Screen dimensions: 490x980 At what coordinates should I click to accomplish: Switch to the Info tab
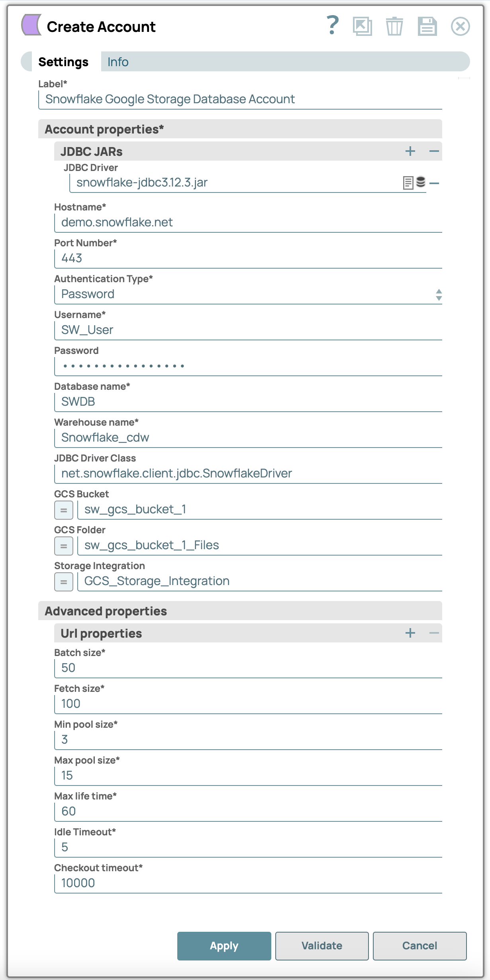[118, 62]
